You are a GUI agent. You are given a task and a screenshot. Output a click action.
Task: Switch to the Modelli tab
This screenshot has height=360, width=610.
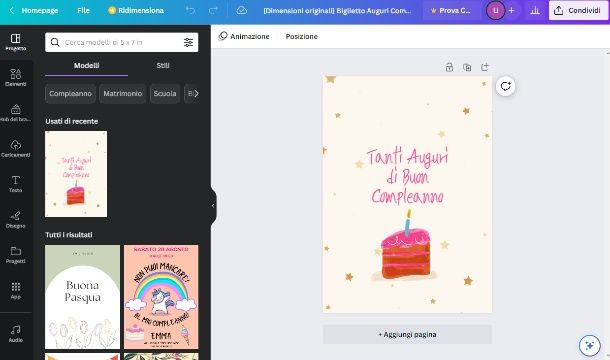tap(86, 65)
